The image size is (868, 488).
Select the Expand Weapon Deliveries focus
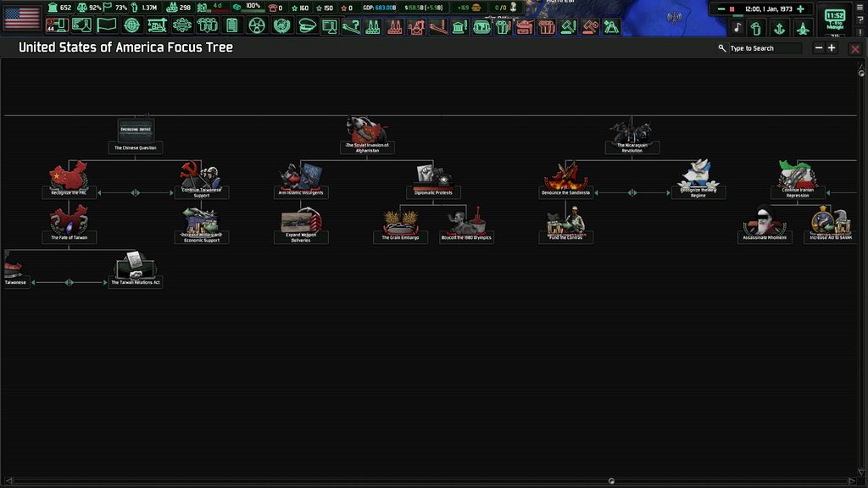pos(301,225)
